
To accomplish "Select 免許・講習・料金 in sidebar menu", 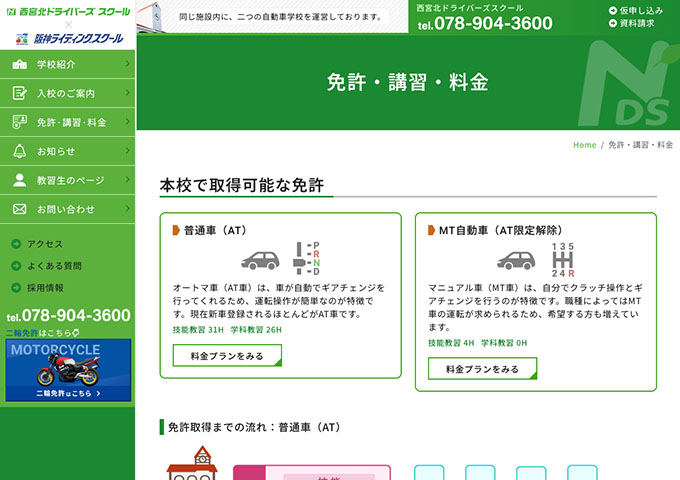I will (67, 122).
